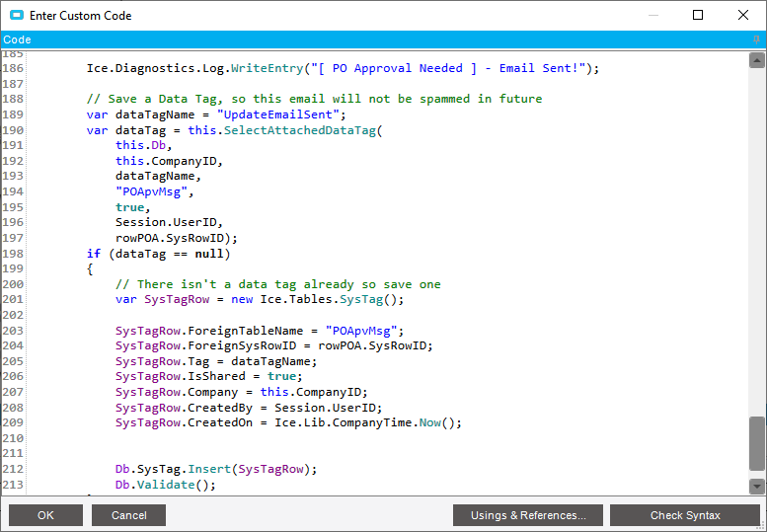Close the Enter Custom Code window
This screenshot has width=767, height=532.
point(743,15)
